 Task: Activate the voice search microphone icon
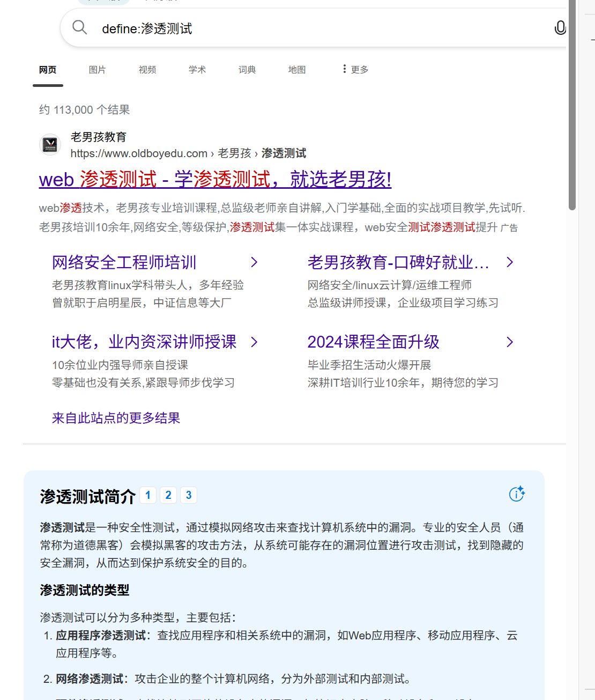pyautogui.click(x=560, y=28)
